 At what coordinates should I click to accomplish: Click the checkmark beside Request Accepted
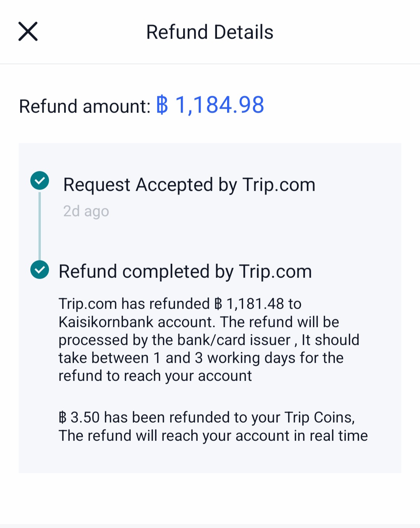tap(40, 181)
